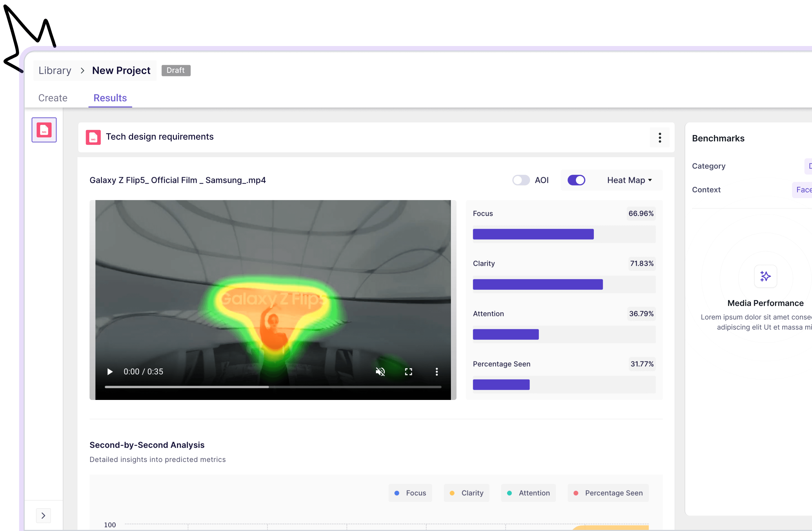Click the Percentage Seen 31.77% value
The width and height of the screenshot is (812, 531).
click(642, 364)
